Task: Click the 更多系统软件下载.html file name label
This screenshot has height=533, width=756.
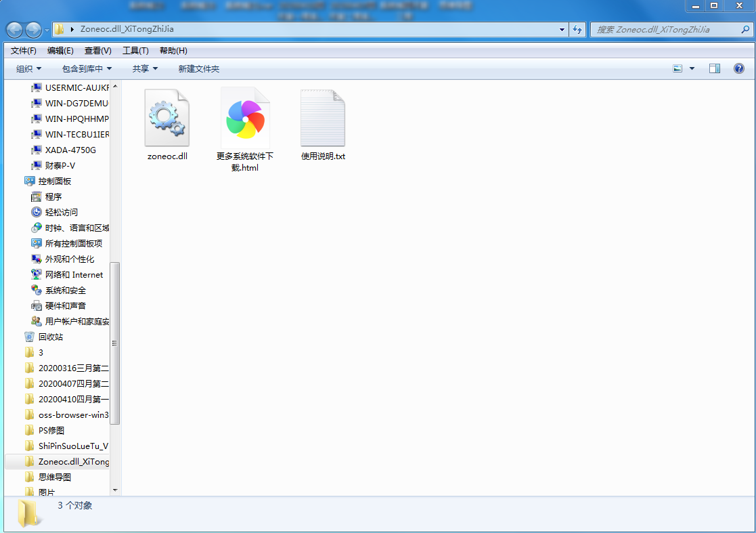Action: 245,162
